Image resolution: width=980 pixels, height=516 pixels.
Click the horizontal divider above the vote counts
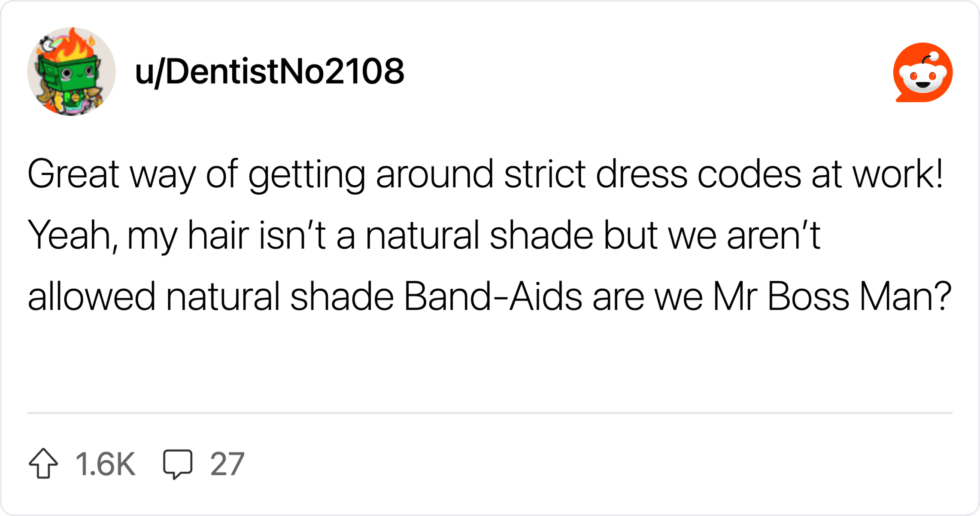pyautogui.click(x=490, y=413)
